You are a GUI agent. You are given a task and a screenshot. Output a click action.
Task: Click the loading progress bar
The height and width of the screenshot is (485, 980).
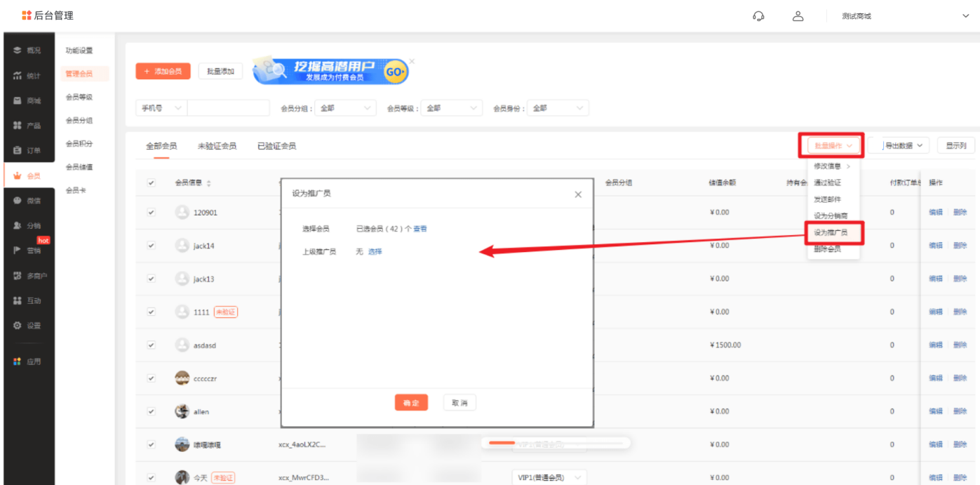(x=556, y=443)
